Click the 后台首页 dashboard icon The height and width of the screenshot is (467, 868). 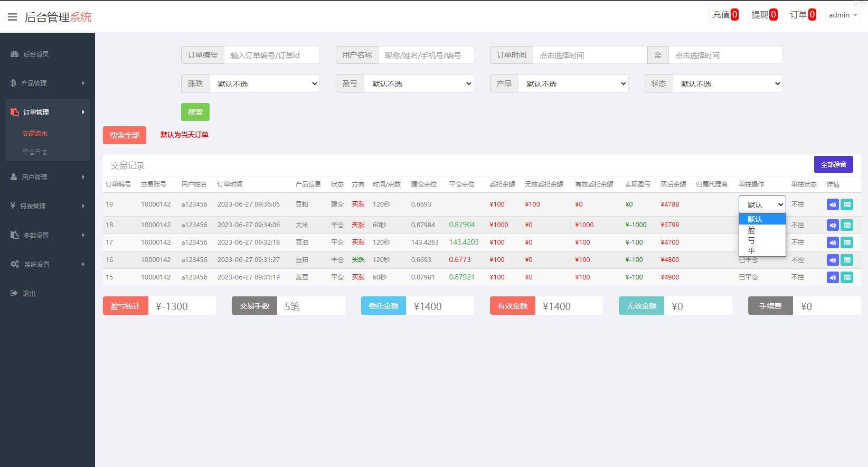14,54
